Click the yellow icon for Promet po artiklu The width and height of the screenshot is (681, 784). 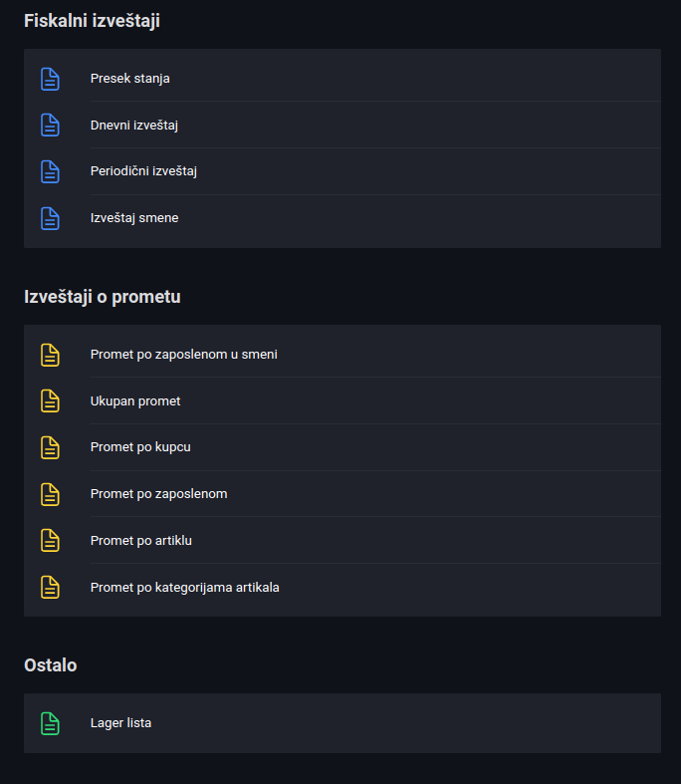click(x=50, y=541)
